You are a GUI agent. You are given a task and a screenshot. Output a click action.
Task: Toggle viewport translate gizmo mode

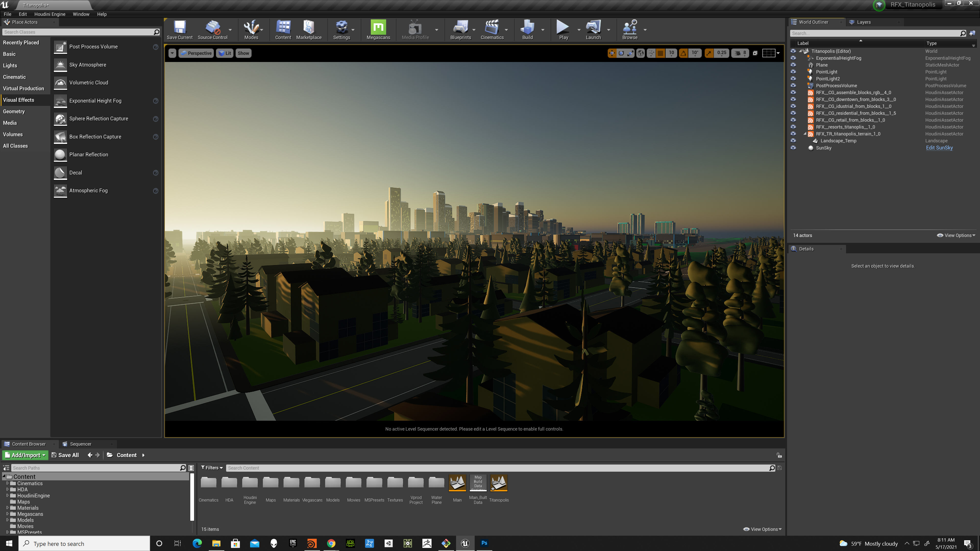[612, 53]
